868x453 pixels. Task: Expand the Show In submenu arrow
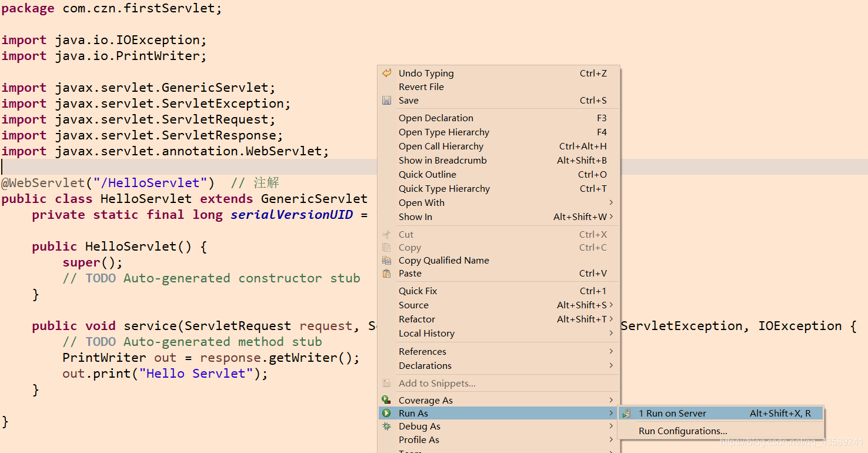click(612, 217)
